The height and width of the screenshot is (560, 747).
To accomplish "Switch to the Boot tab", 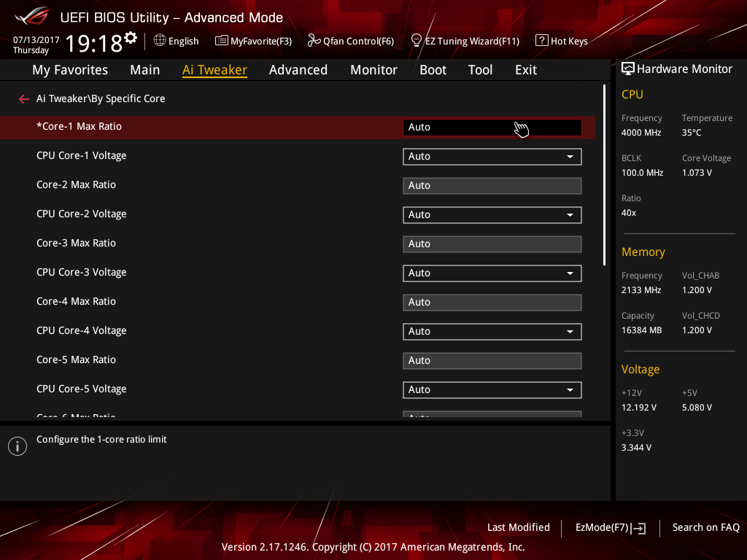I will pos(433,70).
